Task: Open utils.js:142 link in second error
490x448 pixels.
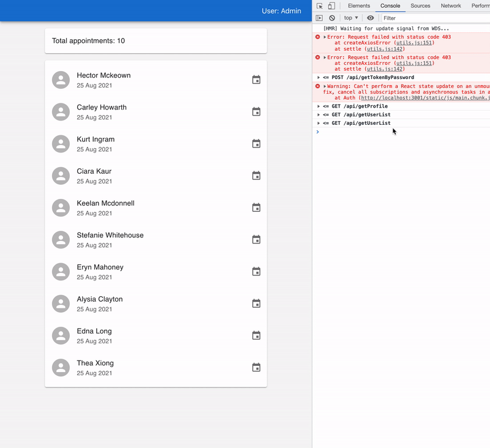Action: [385, 69]
